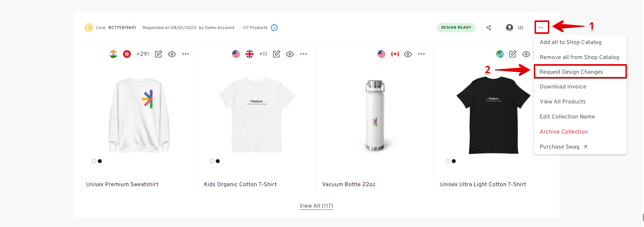Screen dimensions: 644x227
Task: Click the Canada flag icon on the Vacuum Bottle card
Action: [395, 54]
